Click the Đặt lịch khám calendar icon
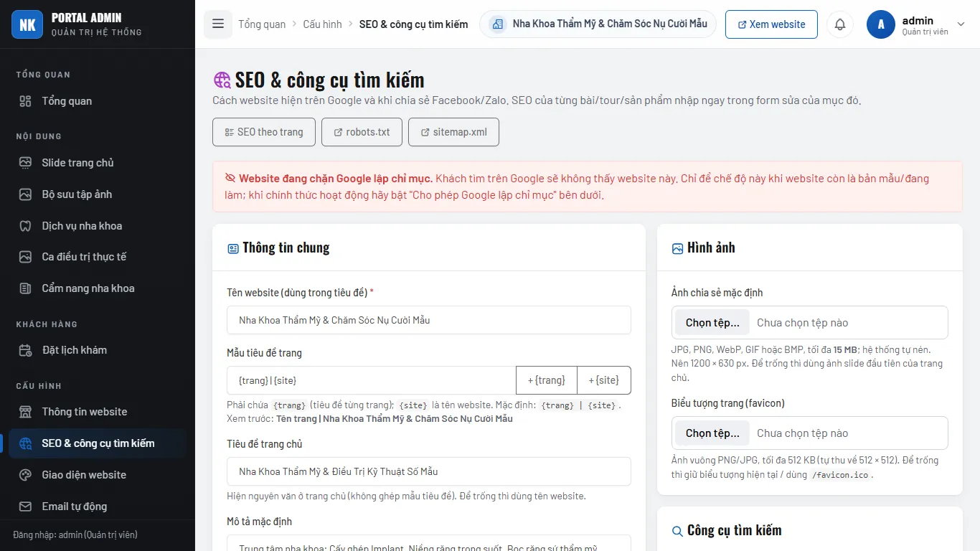980x551 pixels. [x=25, y=350]
